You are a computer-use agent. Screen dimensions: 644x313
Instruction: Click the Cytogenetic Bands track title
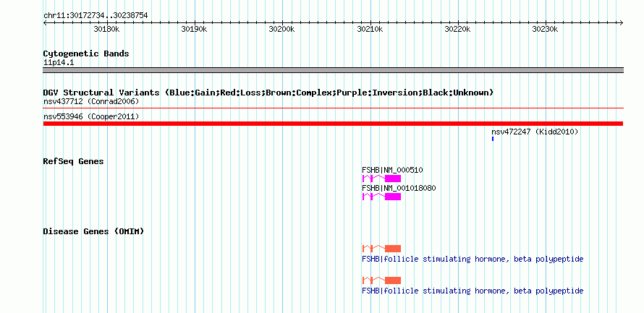coord(86,53)
